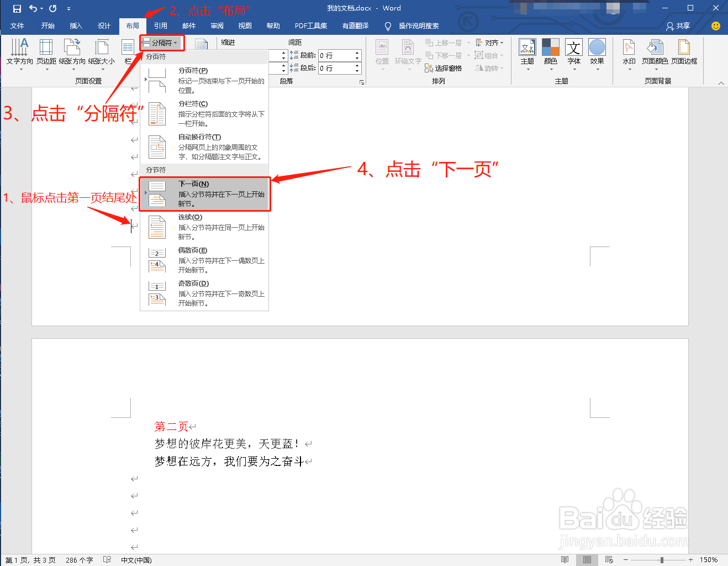
Task: Switch to the 插入 ribbon tab
Action: point(76,25)
